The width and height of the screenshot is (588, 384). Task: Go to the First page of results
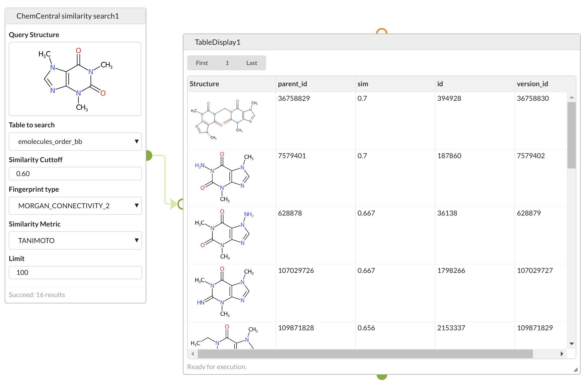pyautogui.click(x=202, y=63)
